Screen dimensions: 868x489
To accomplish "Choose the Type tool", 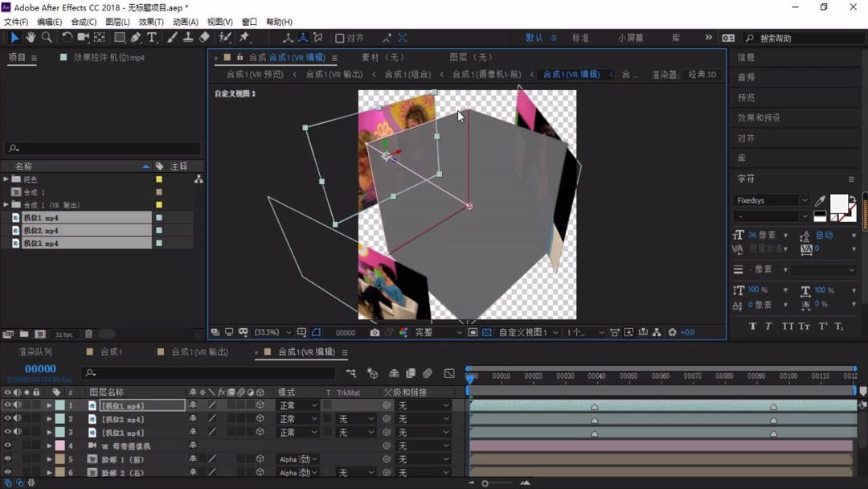I will pyautogui.click(x=150, y=38).
